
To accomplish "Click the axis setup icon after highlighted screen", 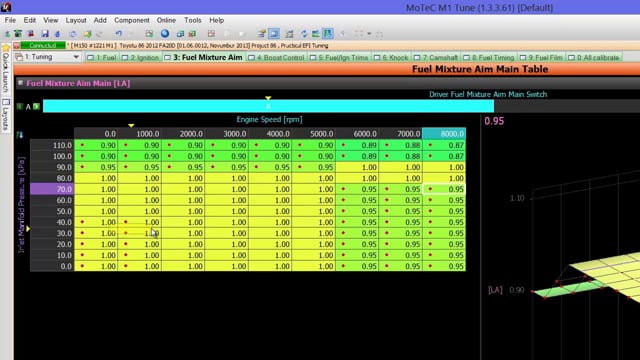I will (289, 34).
